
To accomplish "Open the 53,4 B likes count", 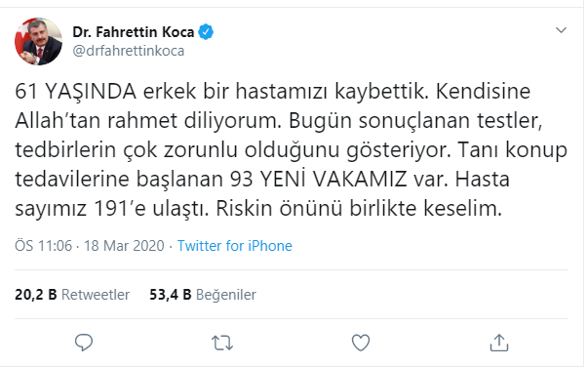I will coord(171,295).
